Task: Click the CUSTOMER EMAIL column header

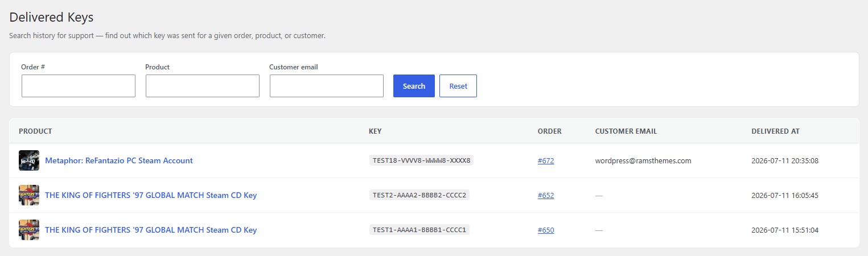Action: pyautogui.click(x=626, y=131)
